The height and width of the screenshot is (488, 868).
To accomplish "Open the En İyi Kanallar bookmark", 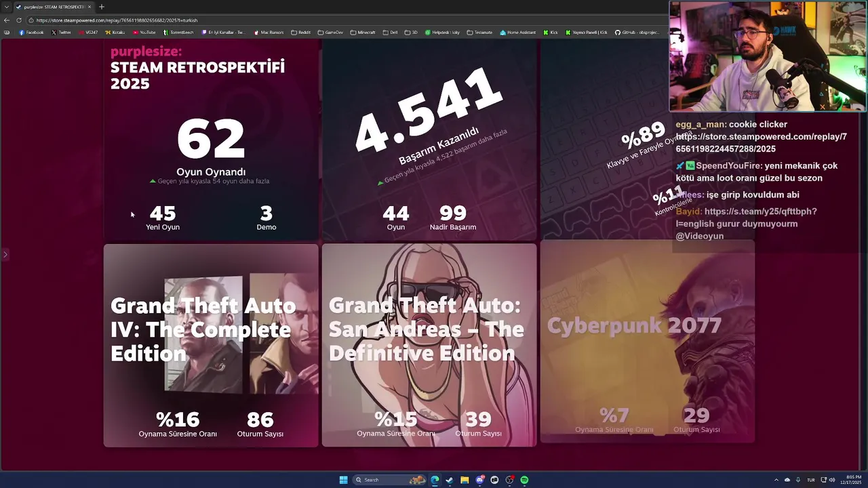I will pyautogui.click(x=224, y=33).
